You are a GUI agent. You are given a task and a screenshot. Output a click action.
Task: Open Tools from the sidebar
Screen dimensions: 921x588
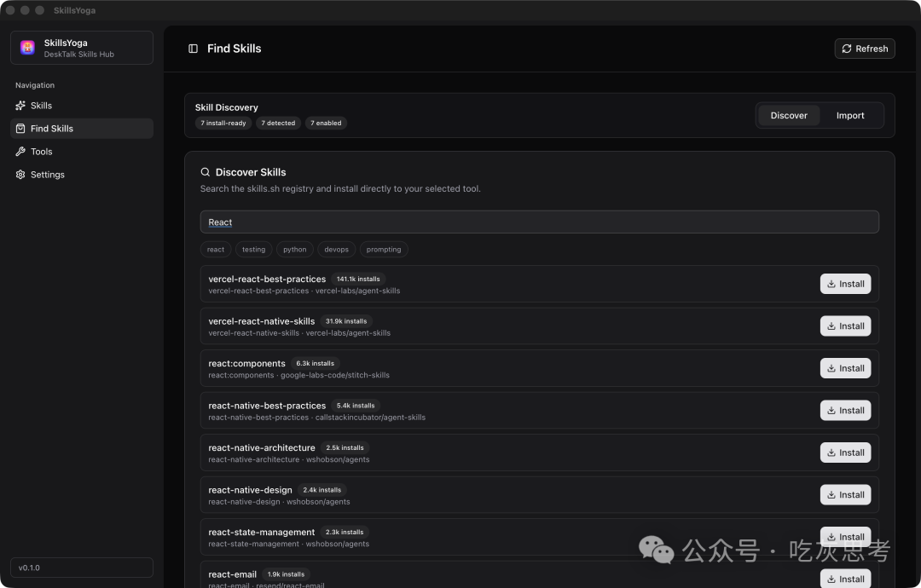[82, 152]
